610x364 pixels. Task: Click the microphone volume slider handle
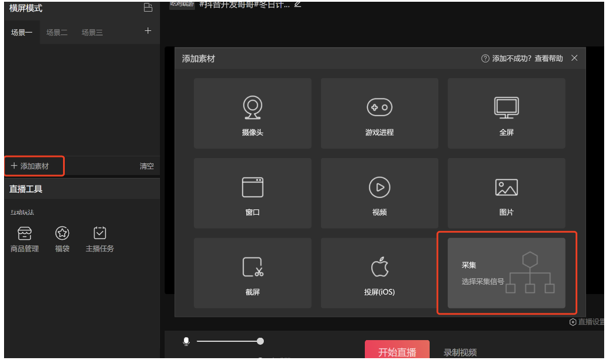click(260, 341)
